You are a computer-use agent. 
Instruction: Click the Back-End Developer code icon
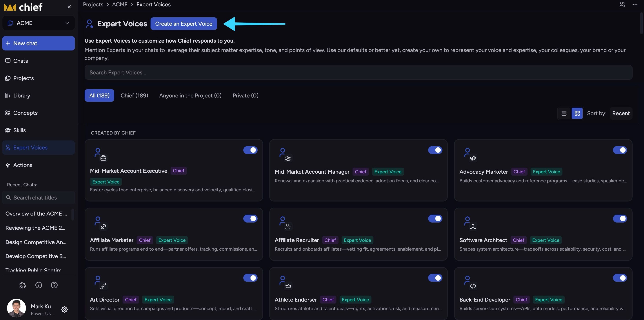(473, 286)
